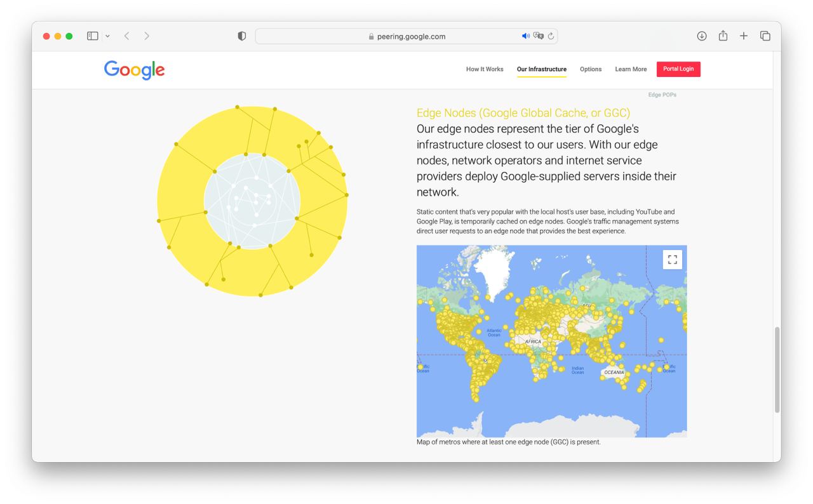This screenshot has width=813, height=504.
Task: Open a new tab with plus icon
Action: pos(744,36)
